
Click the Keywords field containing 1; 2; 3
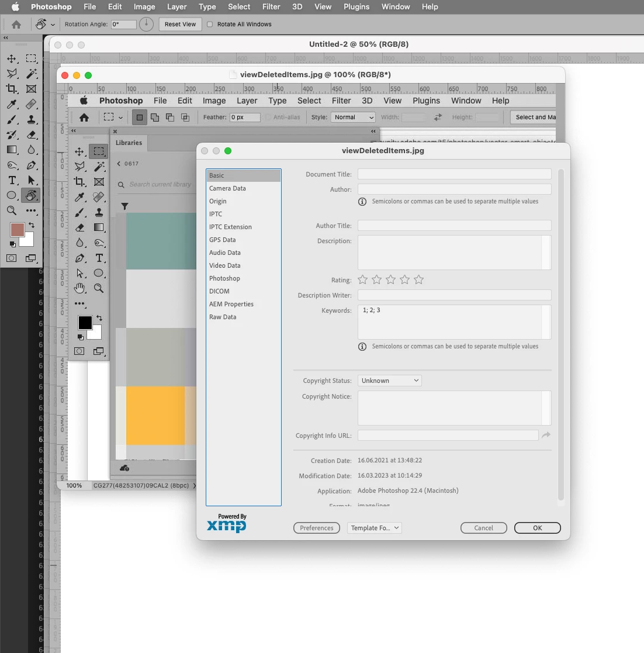pyautogui.click(x=455, y=322)
